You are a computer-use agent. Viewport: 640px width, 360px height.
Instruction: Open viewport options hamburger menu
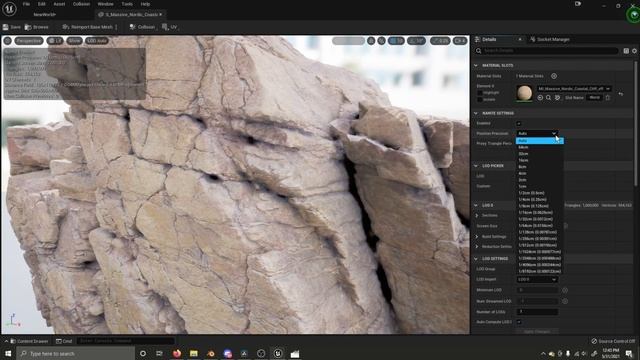7,41
